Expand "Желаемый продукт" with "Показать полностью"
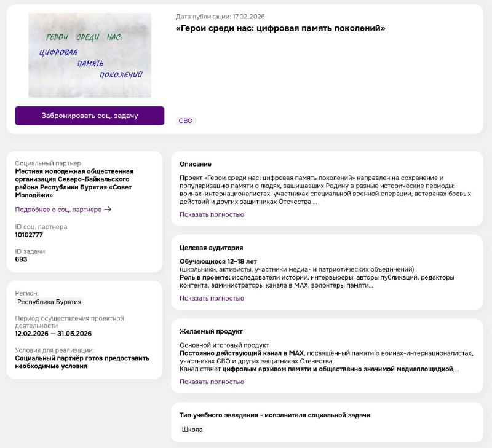 pos(212,382)
